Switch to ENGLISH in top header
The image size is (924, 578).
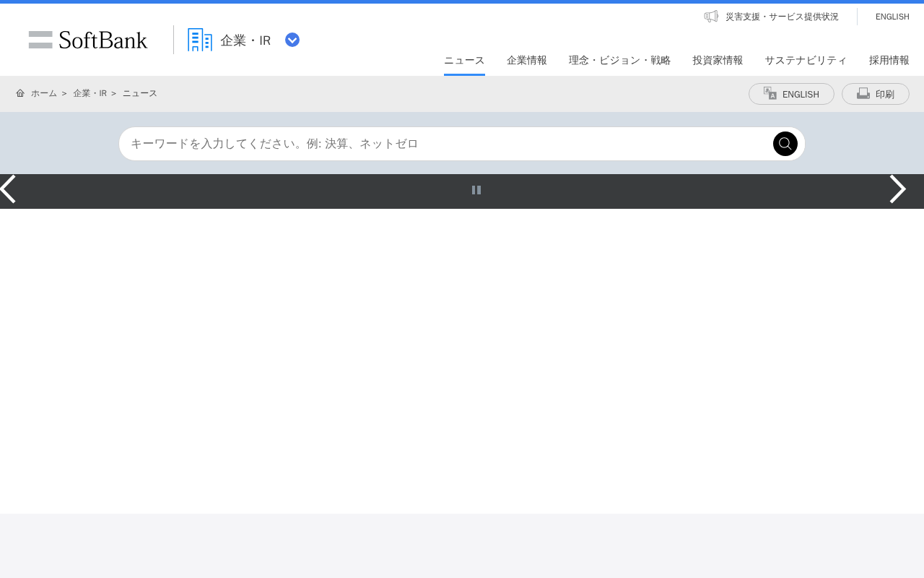(892, 17)
